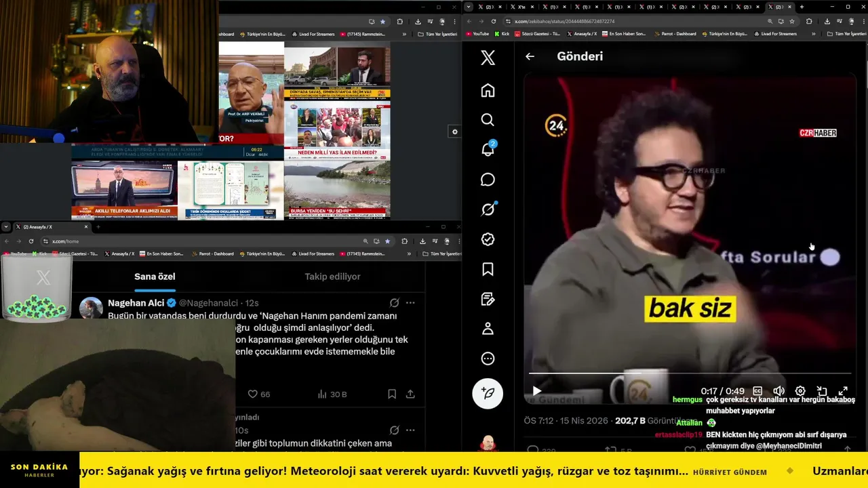868x488 pixels.
Task: Switch to the Sana özel tab
Action: click(x=155, y=277)
